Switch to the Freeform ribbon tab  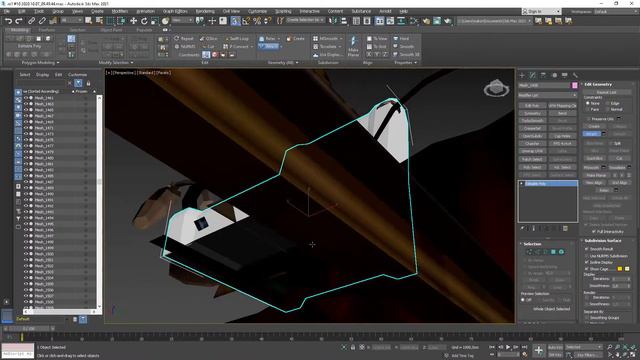point(47,30)
